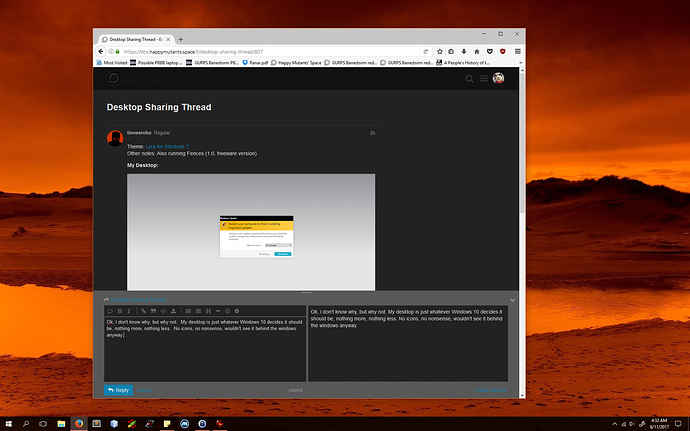The image size is (690, 431).
Task: Reload the page from the address bar
Action: click(426, 52)
